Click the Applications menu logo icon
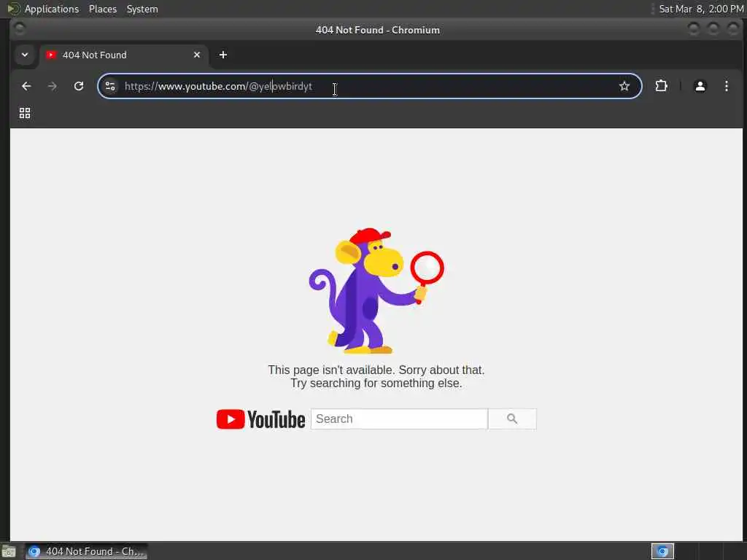 (x=13, y=9)
